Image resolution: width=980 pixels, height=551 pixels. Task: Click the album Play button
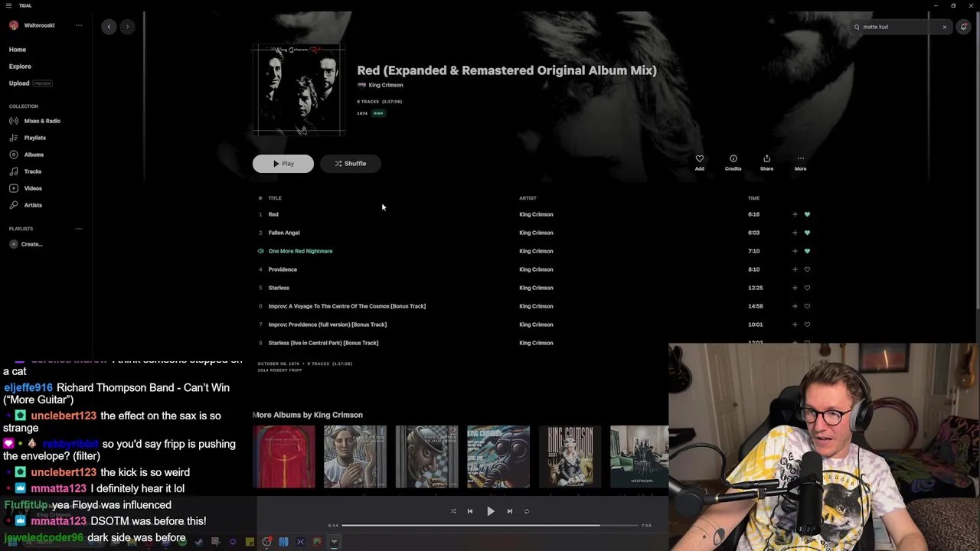click(283, 164)
